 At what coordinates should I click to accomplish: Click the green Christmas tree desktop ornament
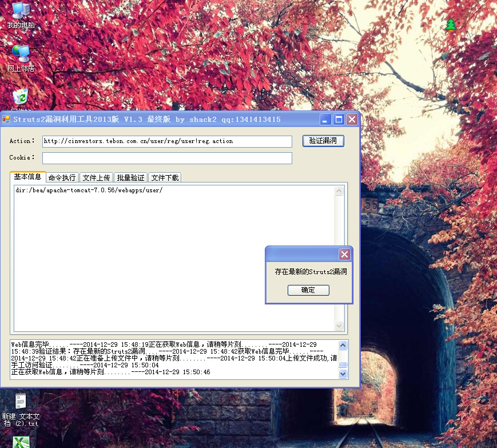(x=451, y=25)
